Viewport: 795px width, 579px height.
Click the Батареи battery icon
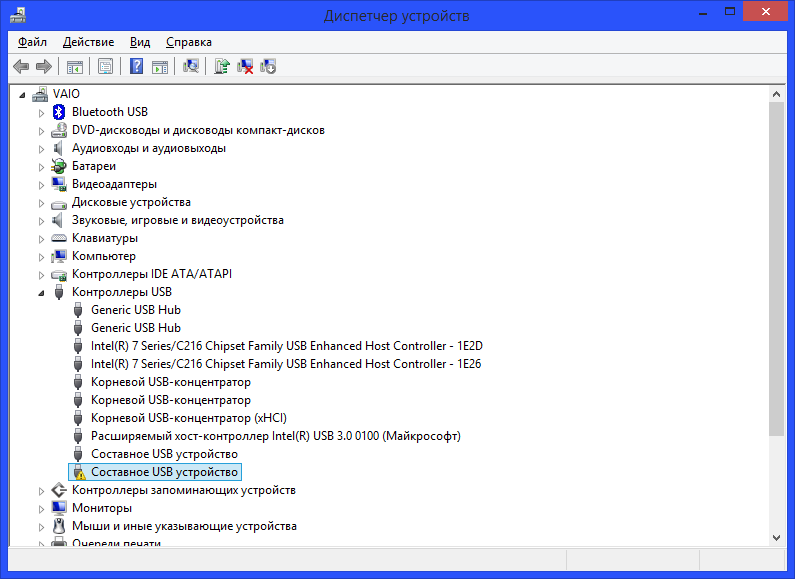pos(59,166)
